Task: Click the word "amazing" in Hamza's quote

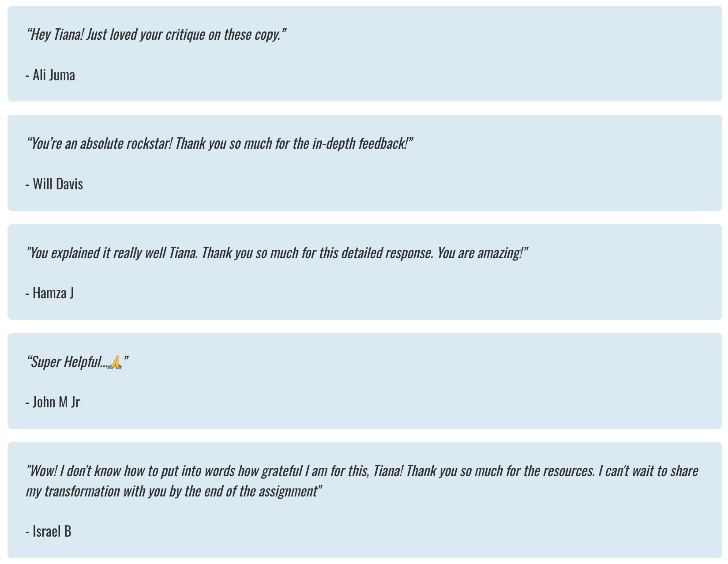Action: point(499,253)
